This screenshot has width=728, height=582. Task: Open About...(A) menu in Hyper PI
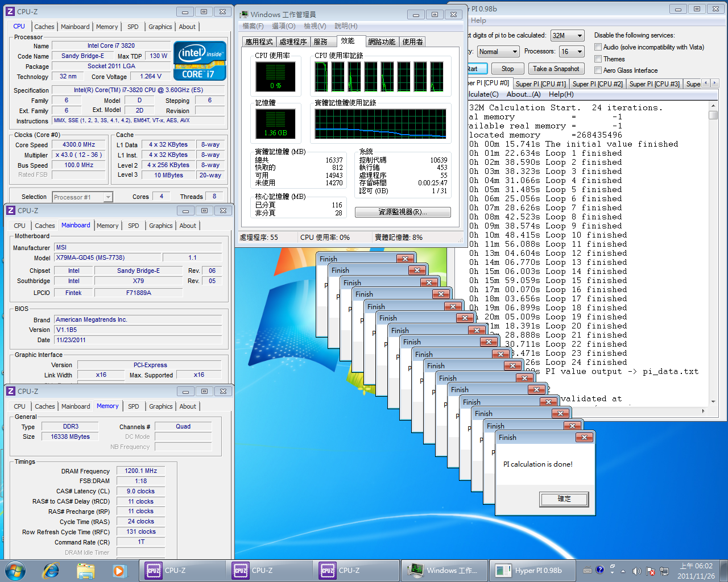tap(523, 94)
